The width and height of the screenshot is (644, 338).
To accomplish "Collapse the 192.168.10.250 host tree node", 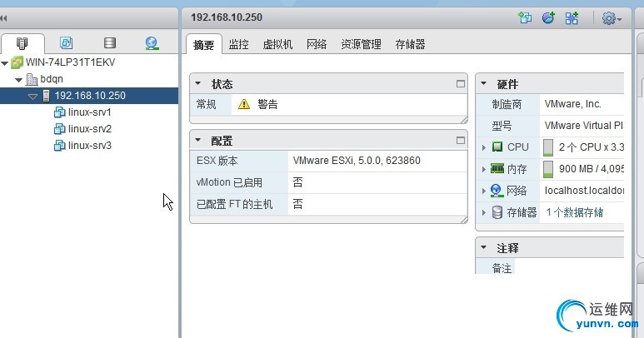I will coord(32,97).
